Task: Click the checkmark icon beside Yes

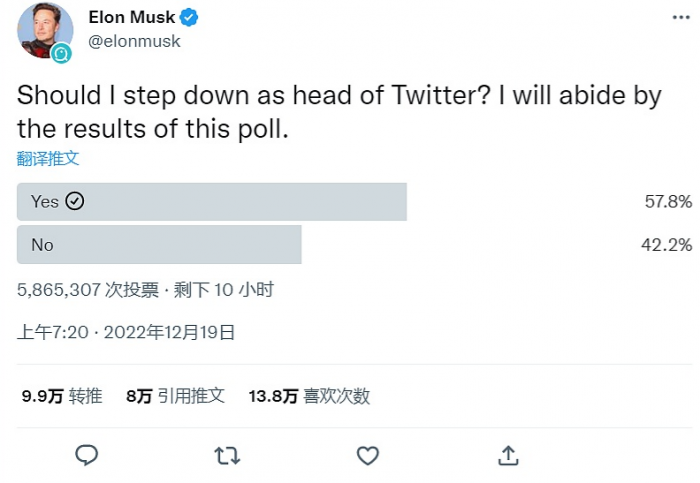Action: (75, 201)
